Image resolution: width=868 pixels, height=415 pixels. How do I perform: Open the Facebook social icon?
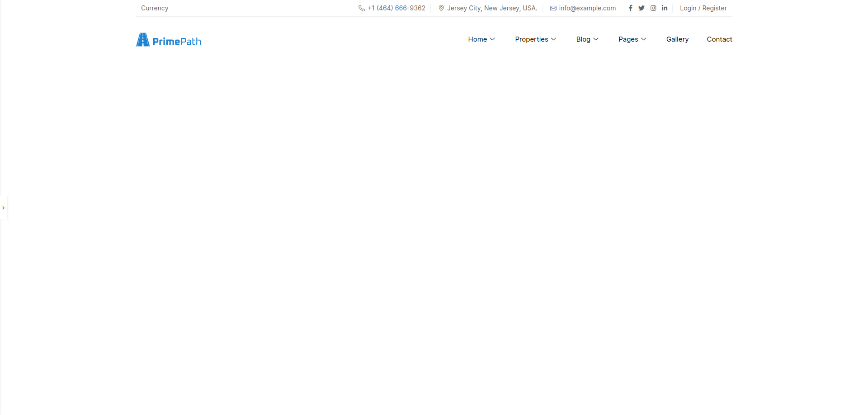(630, 8)
